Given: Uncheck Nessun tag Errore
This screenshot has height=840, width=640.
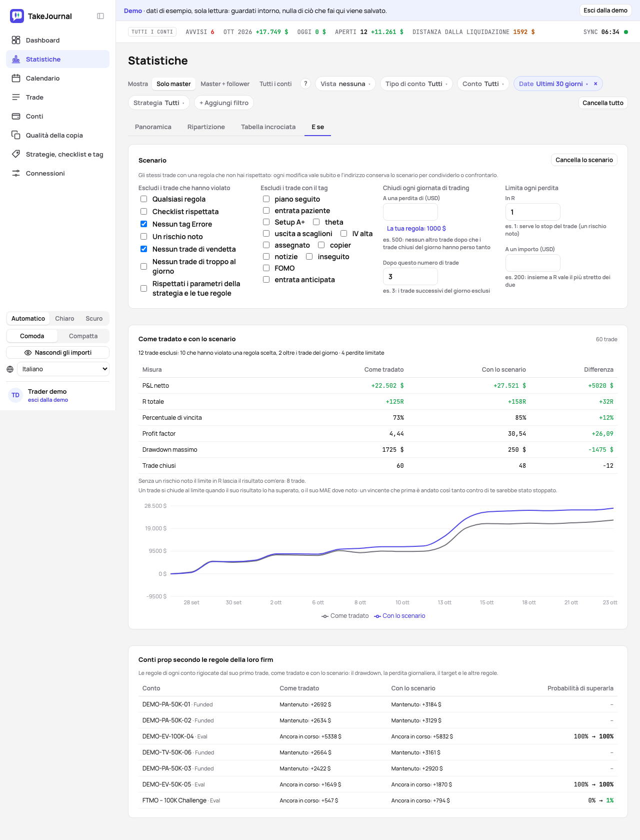Looking at the screenshot, I should [144, 224].
